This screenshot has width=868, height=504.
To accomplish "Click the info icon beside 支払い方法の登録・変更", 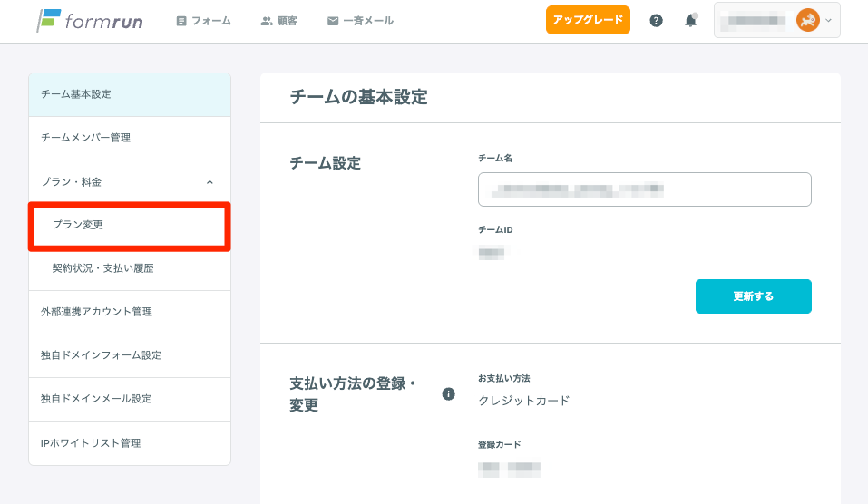I will 448,393.
